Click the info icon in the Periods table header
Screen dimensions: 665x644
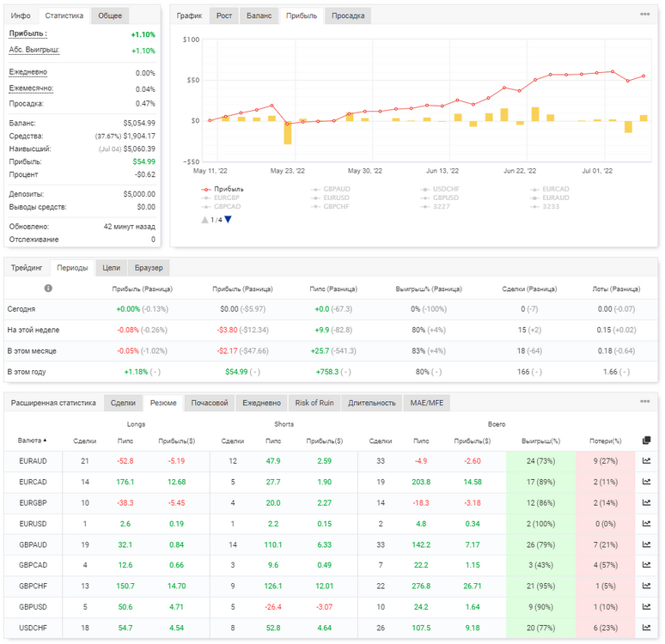pos(48,289)
